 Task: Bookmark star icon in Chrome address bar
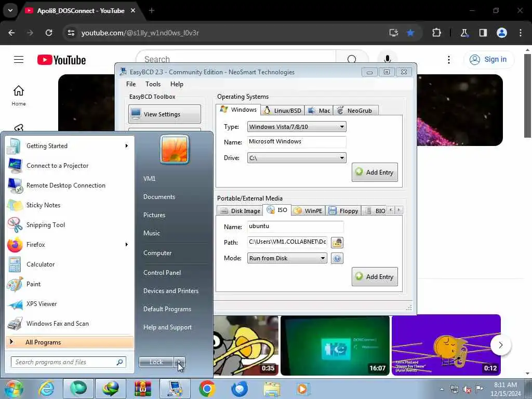(410, 33)
